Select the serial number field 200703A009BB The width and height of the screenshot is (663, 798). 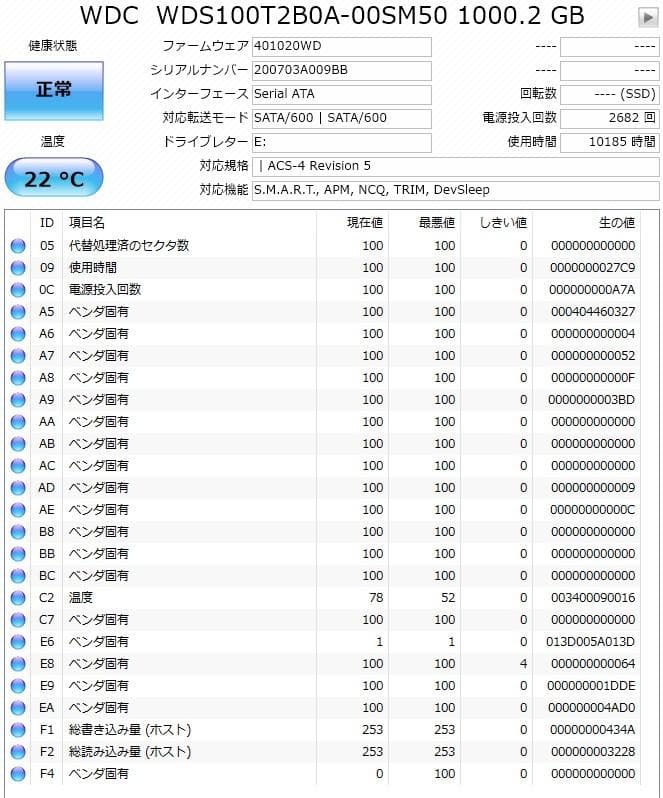click(341, 70)
